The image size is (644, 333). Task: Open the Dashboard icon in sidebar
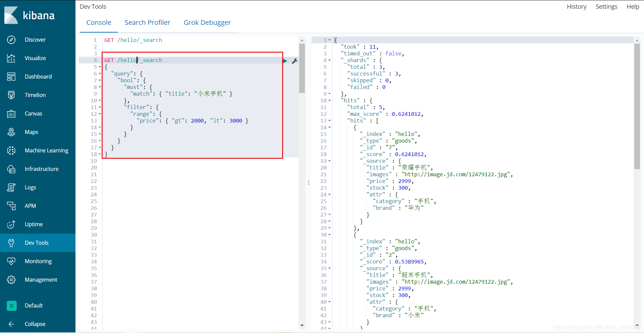tap(11, 77)
